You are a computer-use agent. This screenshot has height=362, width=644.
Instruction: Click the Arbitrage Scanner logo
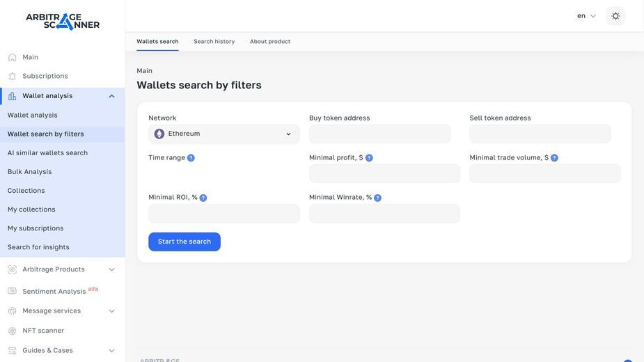pyautogui.click(x=63, y=22)
